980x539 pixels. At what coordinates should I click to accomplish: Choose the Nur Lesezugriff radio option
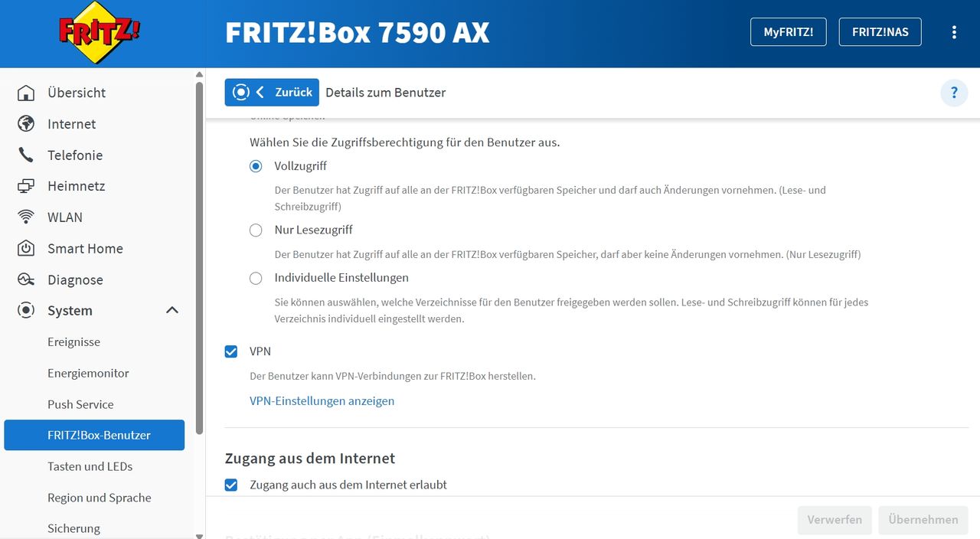click(x=256, y=230)
